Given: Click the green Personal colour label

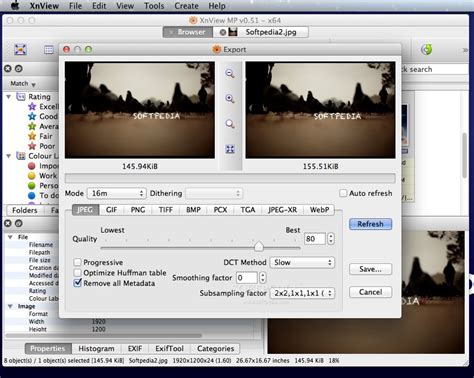Looking at the screenshot, I should click(x=32, y=185).
